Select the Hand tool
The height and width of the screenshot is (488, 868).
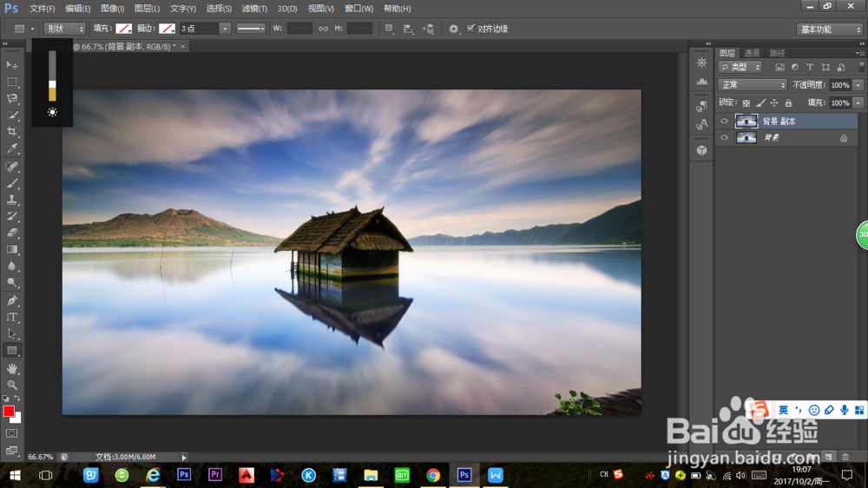pyautogui.click(x=12, y=368)
